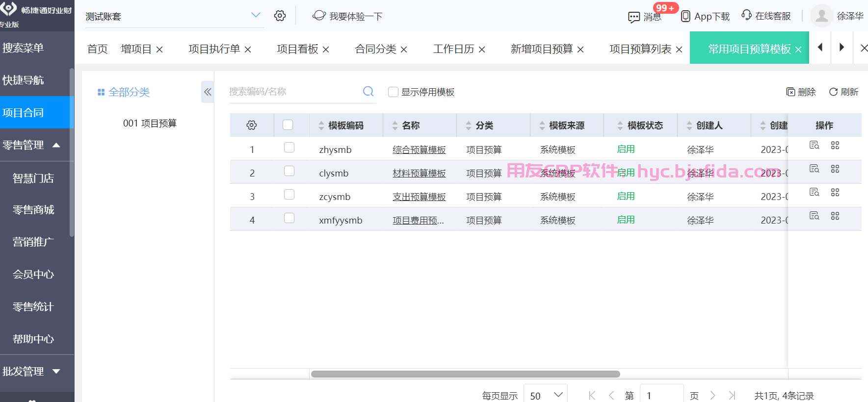Open more-actions grid icon for clysmb row
Image resolution: width=868 pixels, height=402 pixels.
tap(835, 169)
